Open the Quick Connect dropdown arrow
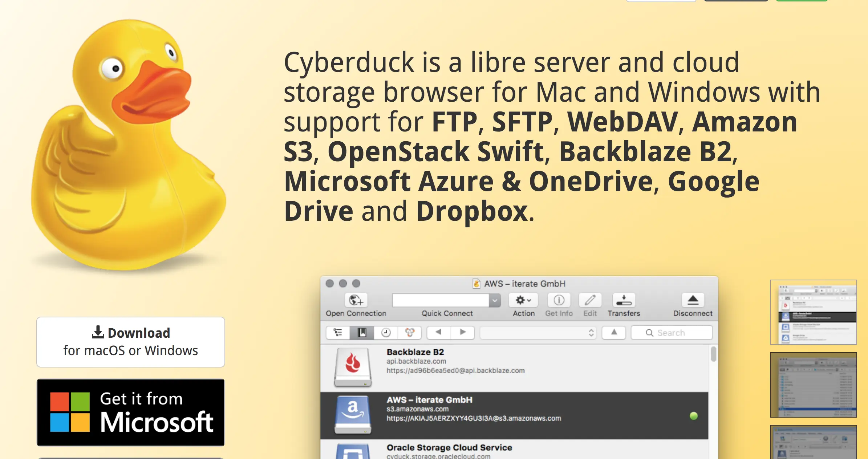 (495, 301)
